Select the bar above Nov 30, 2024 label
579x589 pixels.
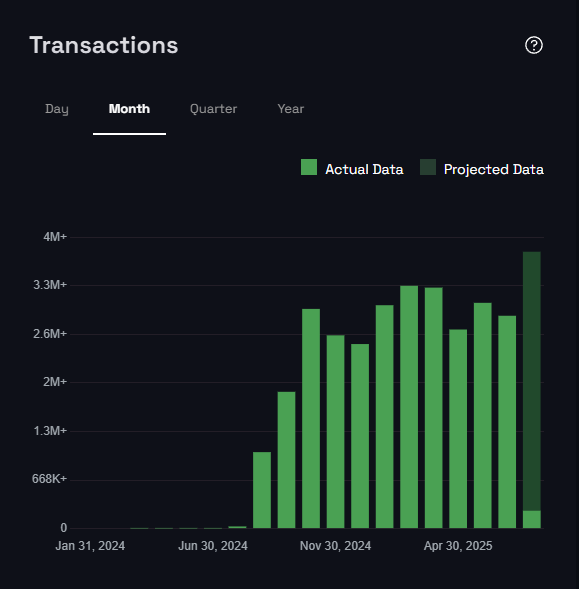click(336, 432)
